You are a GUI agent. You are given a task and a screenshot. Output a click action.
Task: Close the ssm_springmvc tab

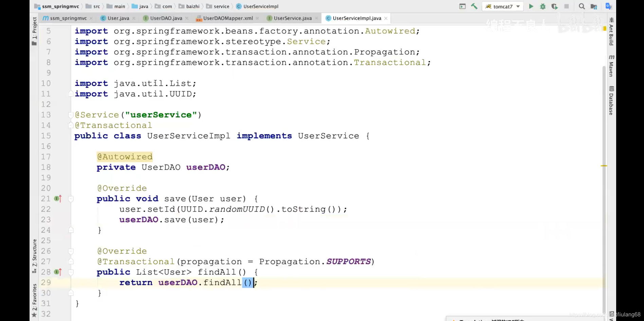click(91, 18)
